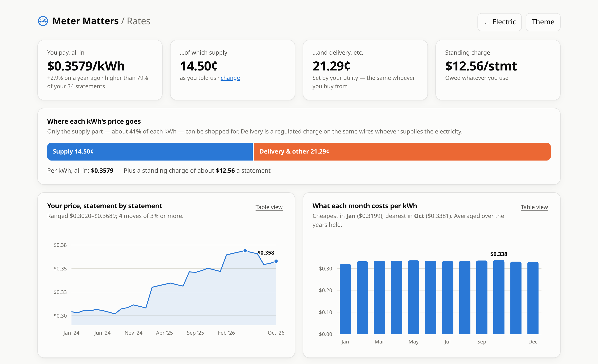Click the Meter Matters gauge logo icon
This screenshot has height=364, width=598.
(43, 21)
